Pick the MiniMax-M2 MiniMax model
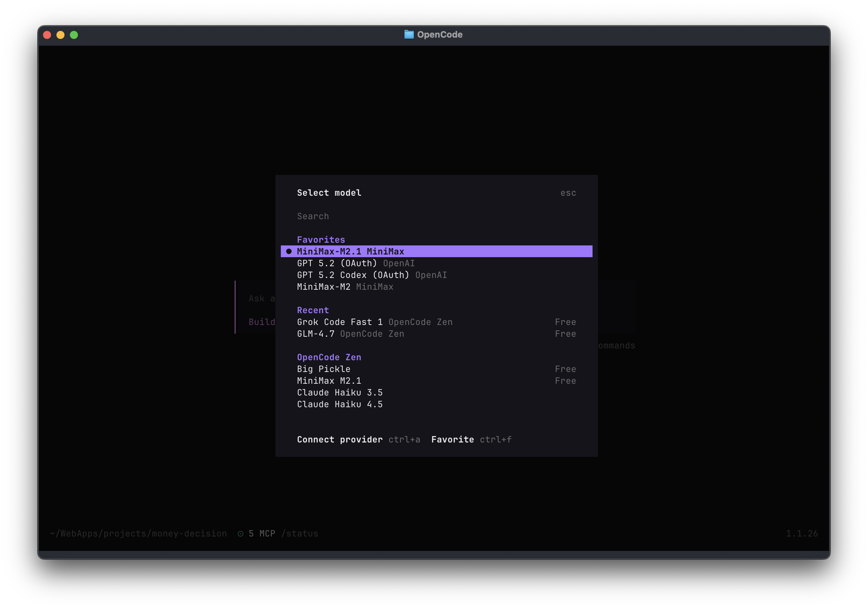 click(x=436, y=286)
